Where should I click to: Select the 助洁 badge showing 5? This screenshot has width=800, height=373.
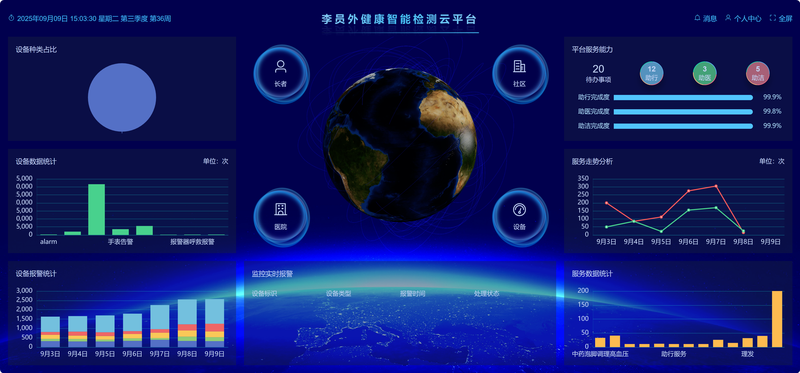[758, 73]
